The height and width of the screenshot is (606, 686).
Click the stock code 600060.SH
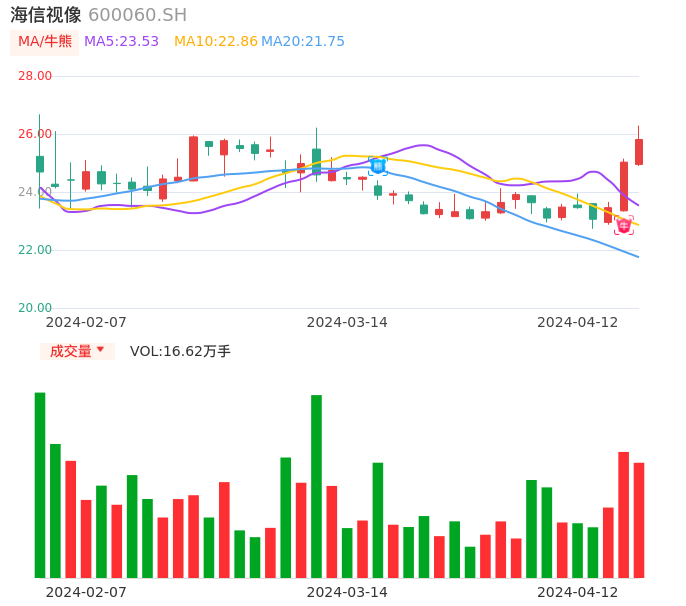(138, 15)
